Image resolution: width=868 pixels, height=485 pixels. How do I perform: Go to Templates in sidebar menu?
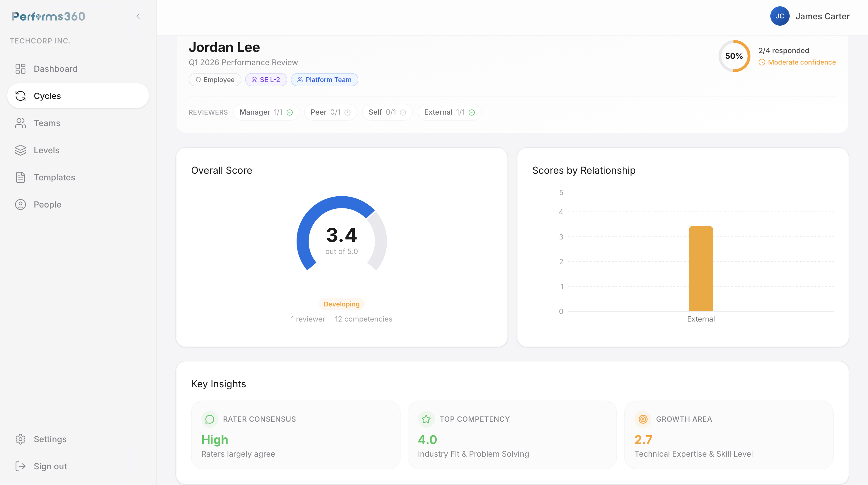pos(54,177)
